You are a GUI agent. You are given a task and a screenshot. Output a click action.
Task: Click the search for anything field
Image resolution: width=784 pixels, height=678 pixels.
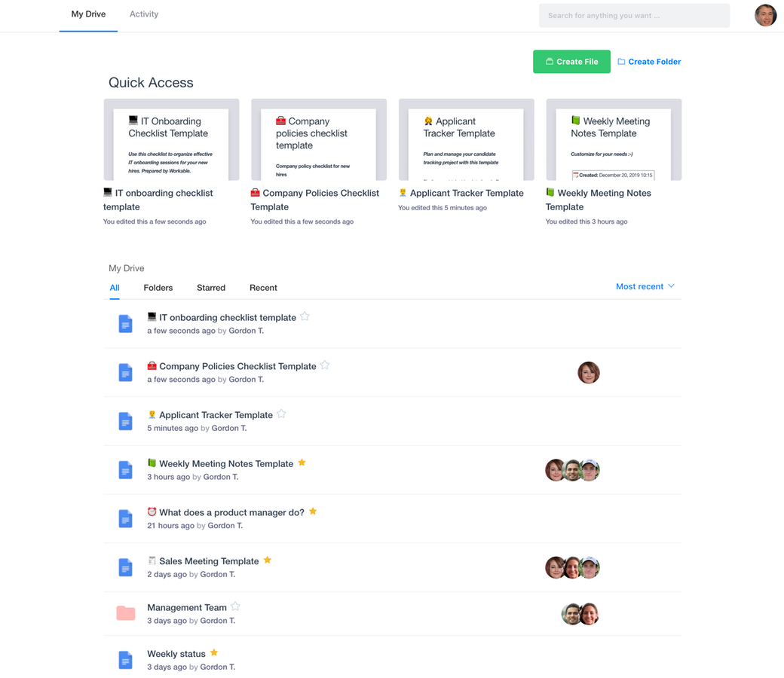click(634, 16)
